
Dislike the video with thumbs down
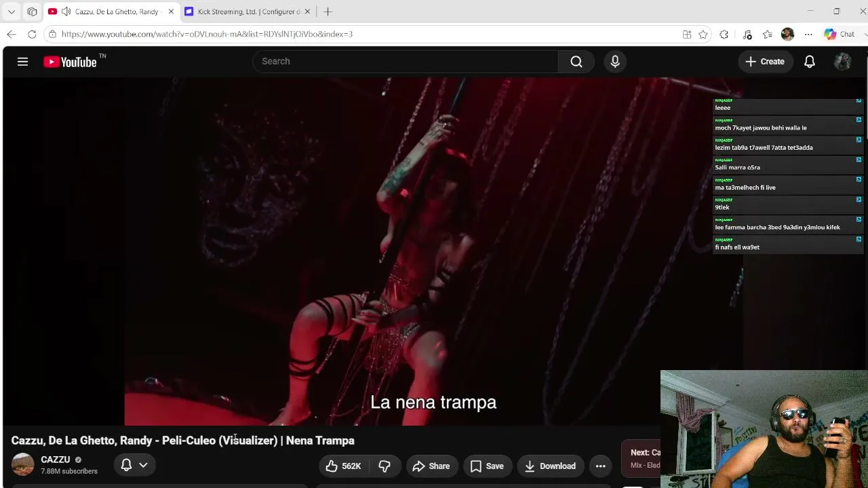(x=384, y=466)
